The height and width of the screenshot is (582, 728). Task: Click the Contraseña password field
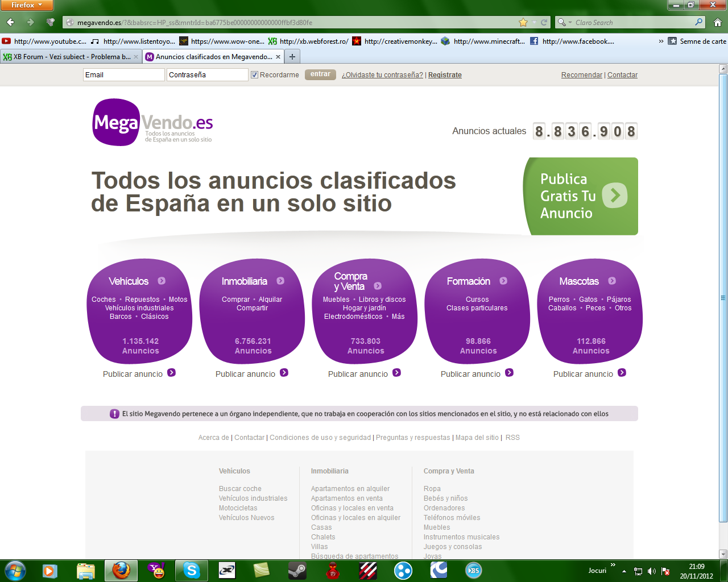pos(208,74)
